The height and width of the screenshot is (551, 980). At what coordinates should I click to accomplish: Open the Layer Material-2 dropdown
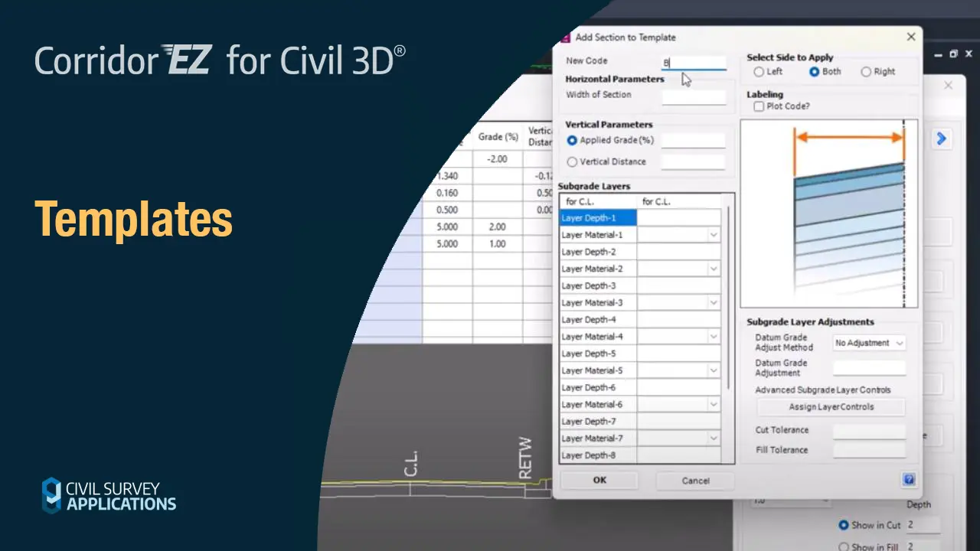point(714,269)
